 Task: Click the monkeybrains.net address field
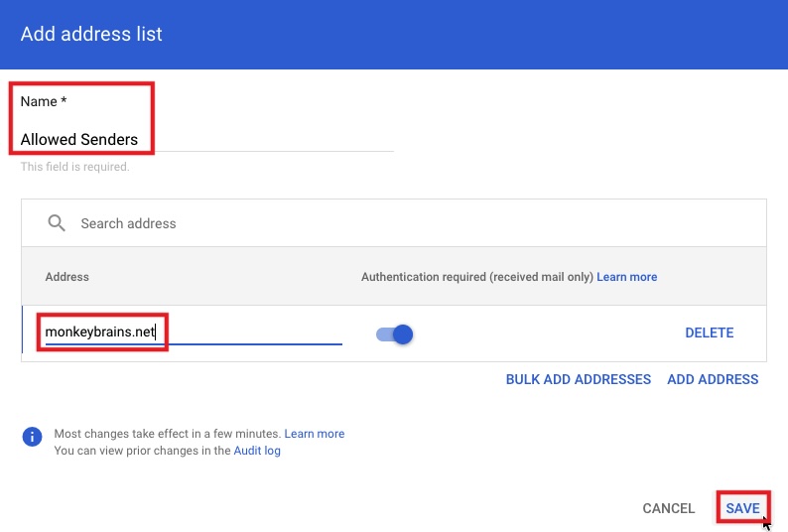pyautogui.click(x=189, y=332)
